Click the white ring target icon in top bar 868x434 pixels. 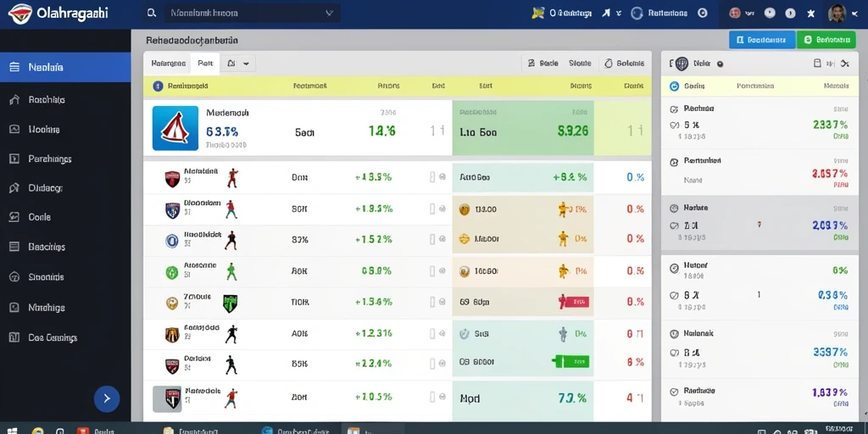(703, 13)
